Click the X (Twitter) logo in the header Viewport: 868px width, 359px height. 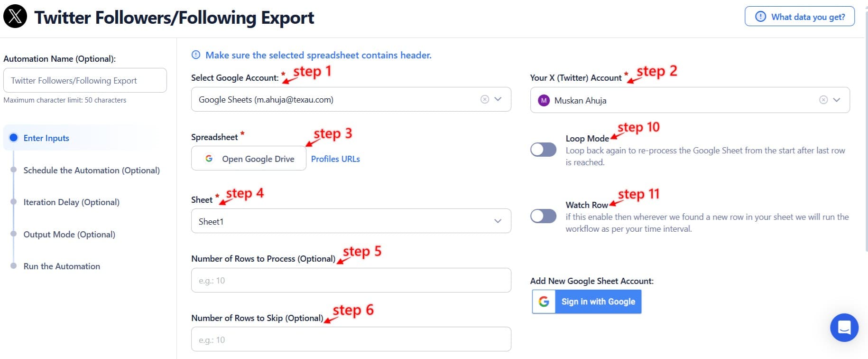15,17
